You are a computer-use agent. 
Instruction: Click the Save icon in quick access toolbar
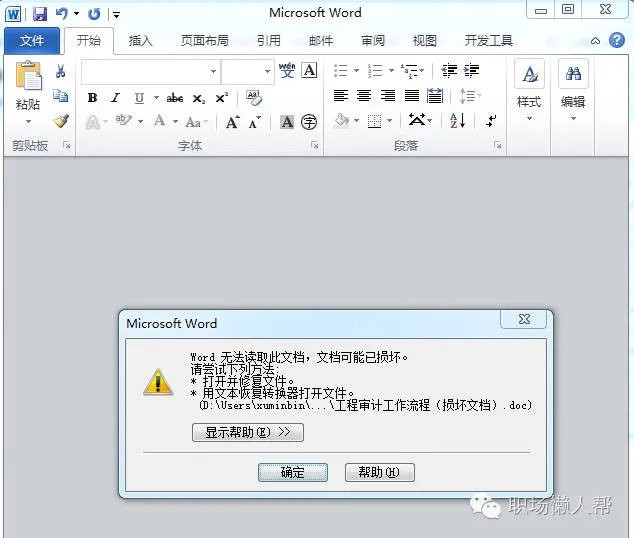click(x=40, y=14)
